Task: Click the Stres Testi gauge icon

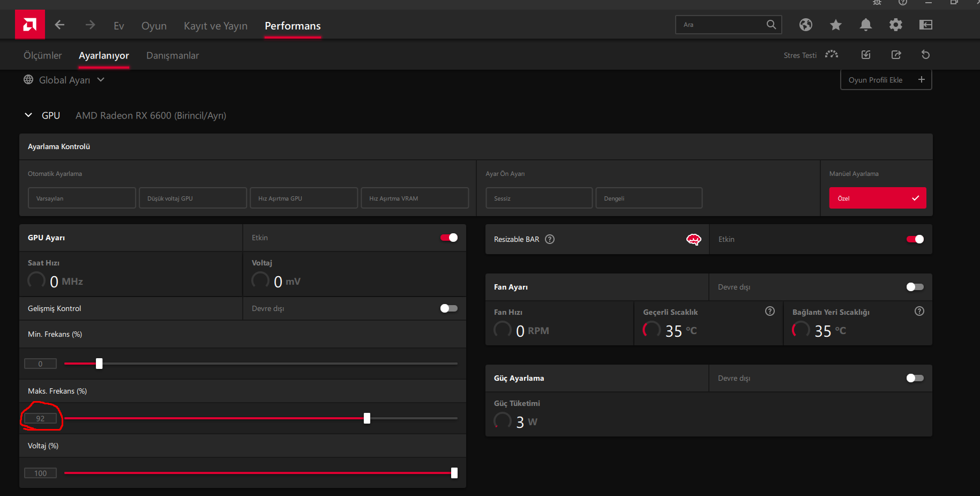Action: click(832, 55)
